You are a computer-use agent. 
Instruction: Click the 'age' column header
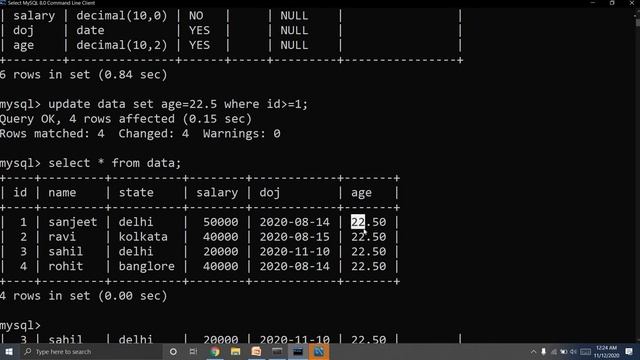coord(361,193)
